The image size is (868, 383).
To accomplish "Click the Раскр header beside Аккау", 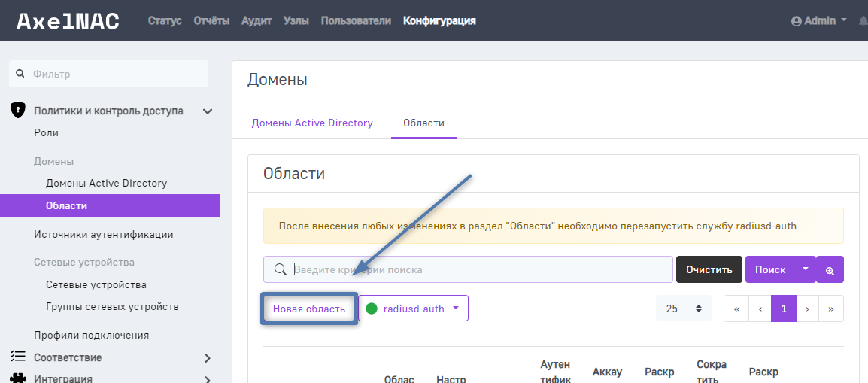I will (660, 372).
